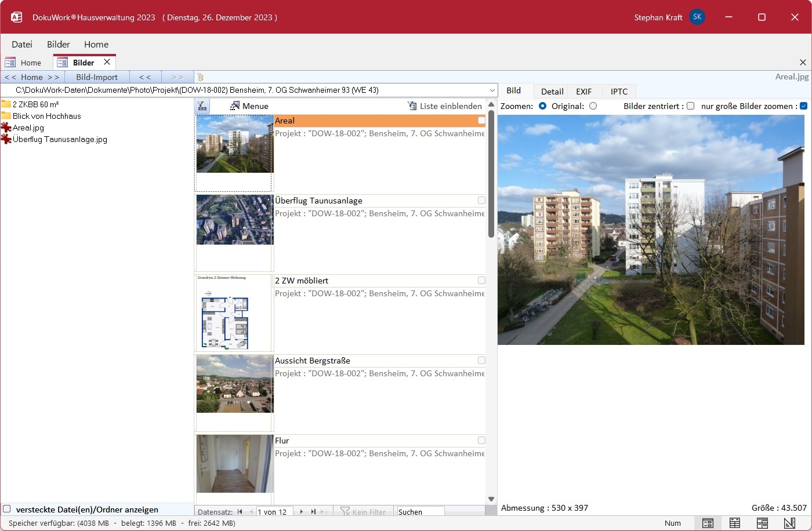Viewport: 812px width, 531px height.
Task: Close the Bilder document tab
Action: (107, 62)
